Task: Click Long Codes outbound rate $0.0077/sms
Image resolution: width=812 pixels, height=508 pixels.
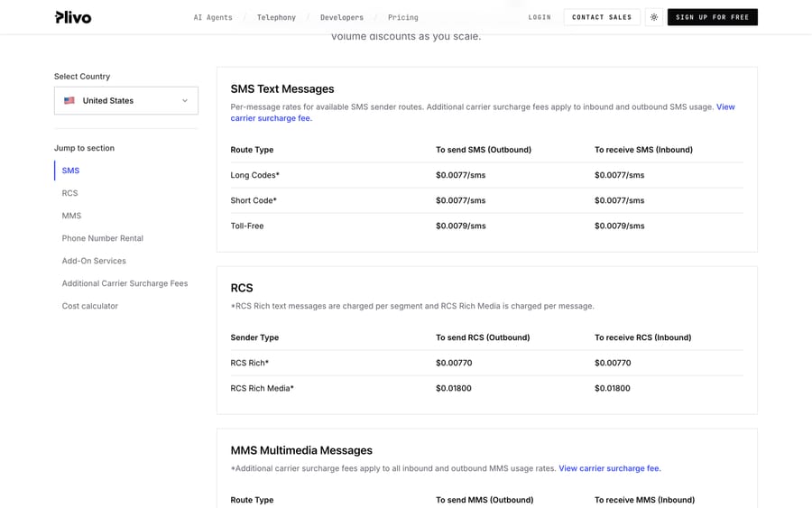Action: tap(460, 175)
